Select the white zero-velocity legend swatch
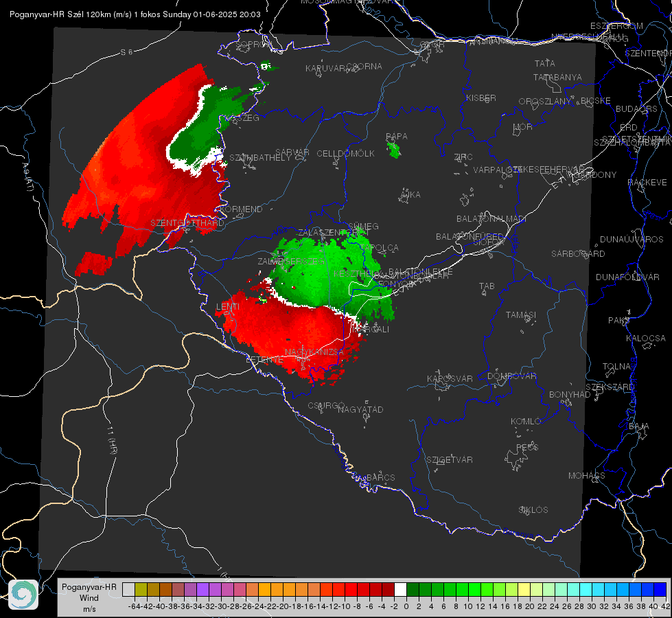This screenshot has width=672, height=618. [x=400, y=590]
